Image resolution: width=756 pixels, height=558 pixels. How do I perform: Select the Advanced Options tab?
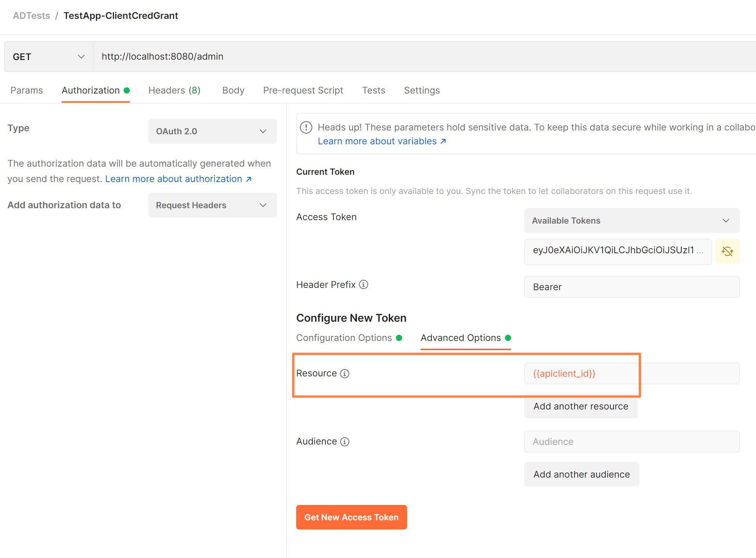466,337
